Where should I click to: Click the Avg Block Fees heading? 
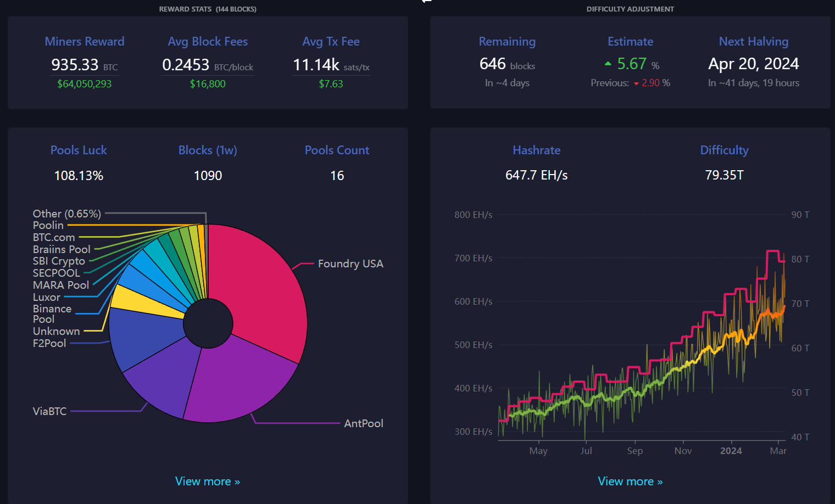click(x=208, y=41)
